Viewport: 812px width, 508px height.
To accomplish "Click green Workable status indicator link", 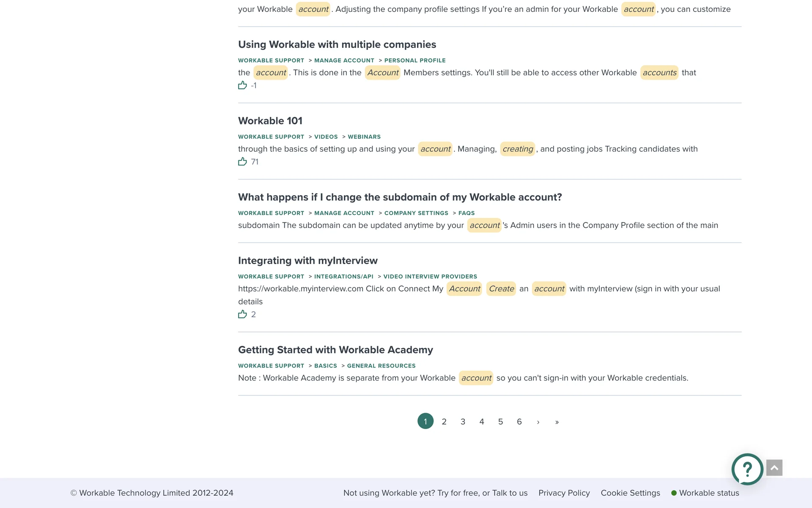I will [705, 493].
